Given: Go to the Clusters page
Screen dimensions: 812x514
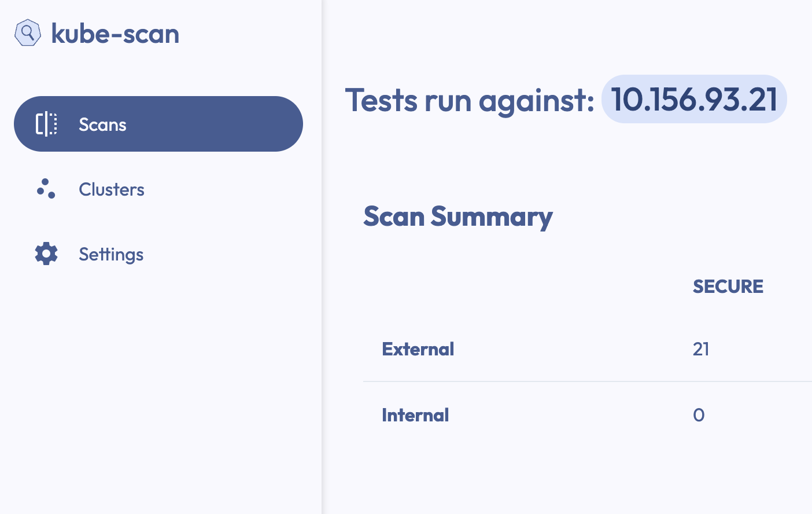Looking at the screenshot, I should click(x=112, y=189).
